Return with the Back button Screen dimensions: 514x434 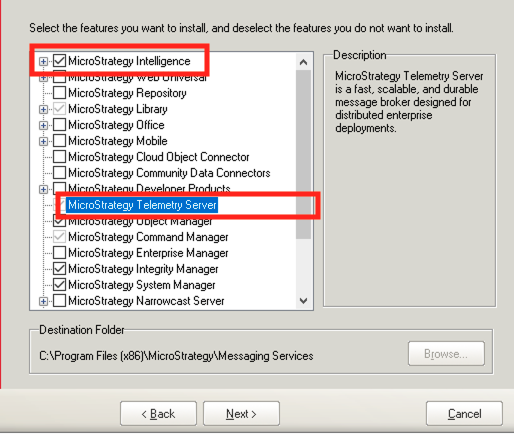click(158, 414)
